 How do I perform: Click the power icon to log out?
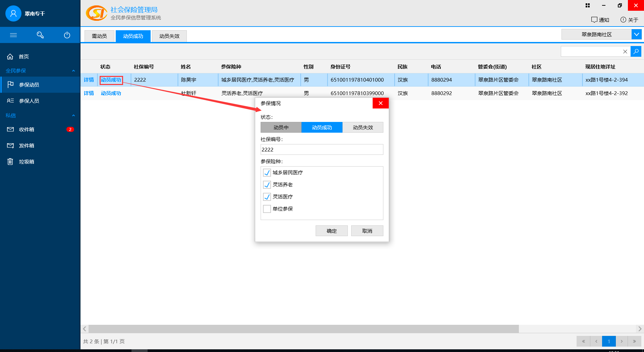pos(67,35)
